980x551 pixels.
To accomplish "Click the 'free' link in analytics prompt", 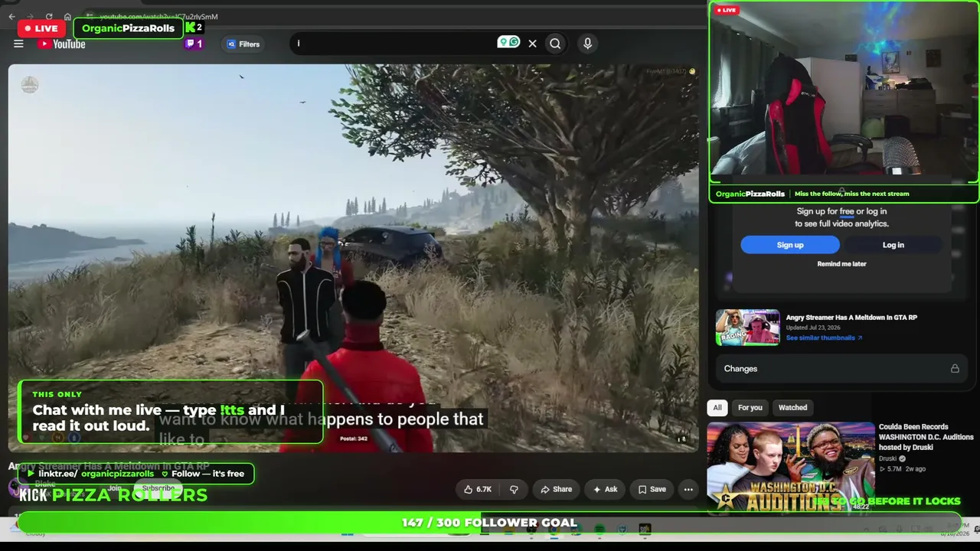I will pyautogui.click(x=847, y=211).
